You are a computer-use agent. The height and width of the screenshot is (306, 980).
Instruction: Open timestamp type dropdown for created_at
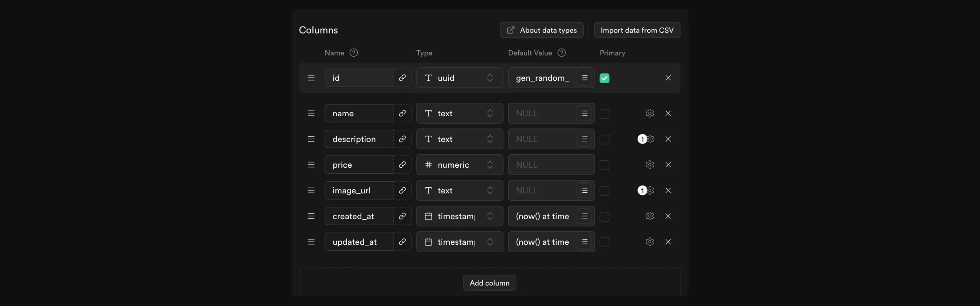[x=460, y=216]
